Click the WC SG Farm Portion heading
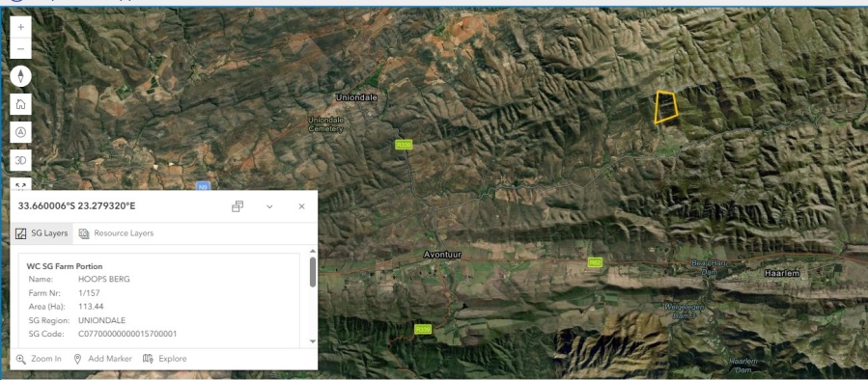The height and width of the screenshot is (380, 868). 65,266
